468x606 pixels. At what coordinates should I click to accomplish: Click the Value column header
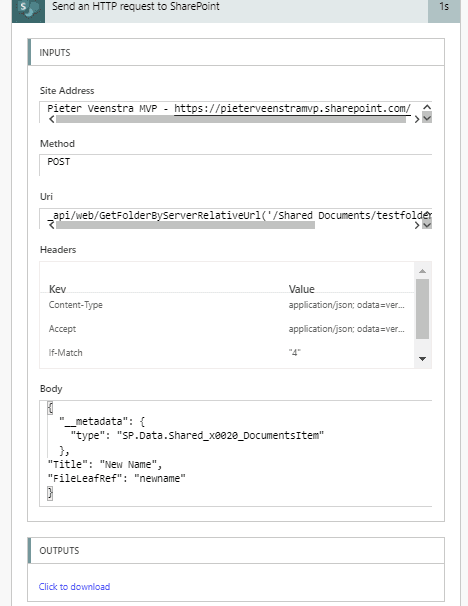[301, 289]
